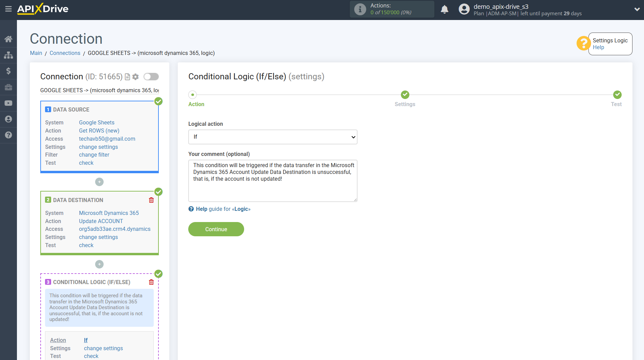Click the Conditional Logic comment note
Image resolution: width=644 pixels, height=360 pixels.
[99, 307]
